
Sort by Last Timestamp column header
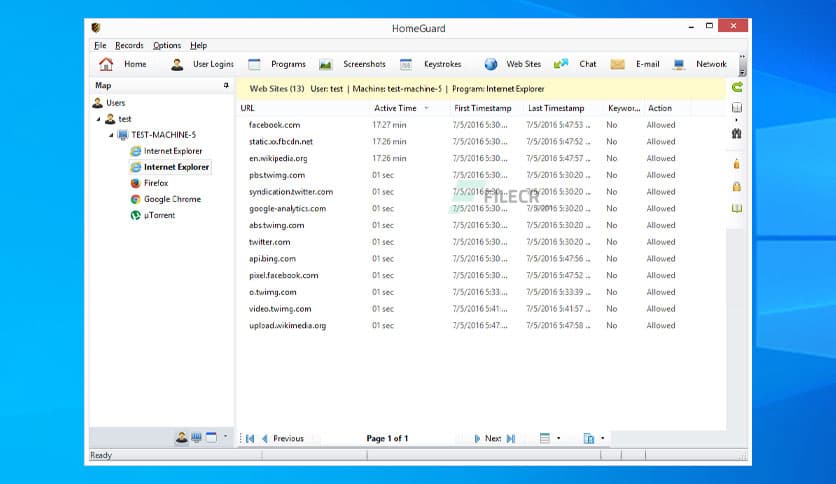click(x=556, y=108)
